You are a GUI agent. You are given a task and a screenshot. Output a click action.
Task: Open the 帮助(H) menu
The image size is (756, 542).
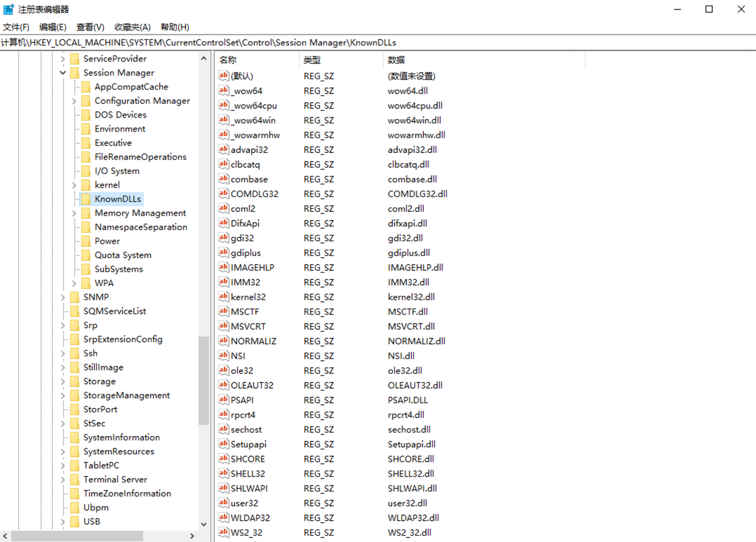pyautogui.click(x=175, y=27)
